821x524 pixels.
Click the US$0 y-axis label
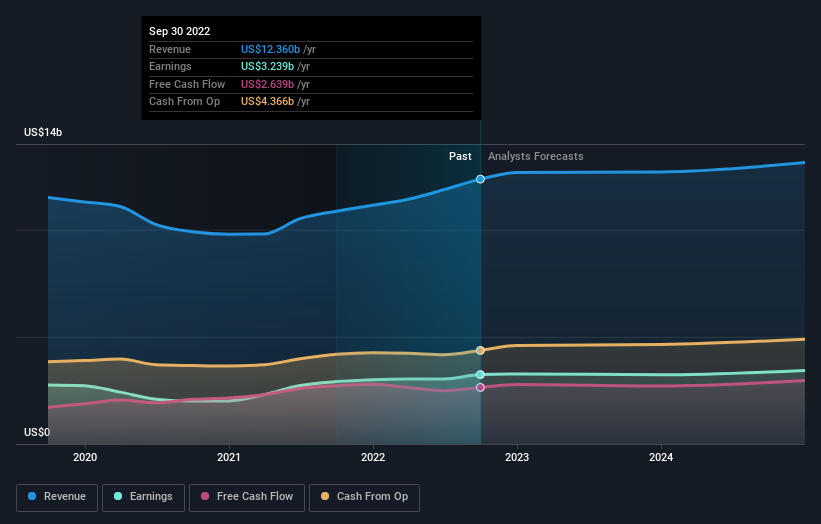(37, 432)
